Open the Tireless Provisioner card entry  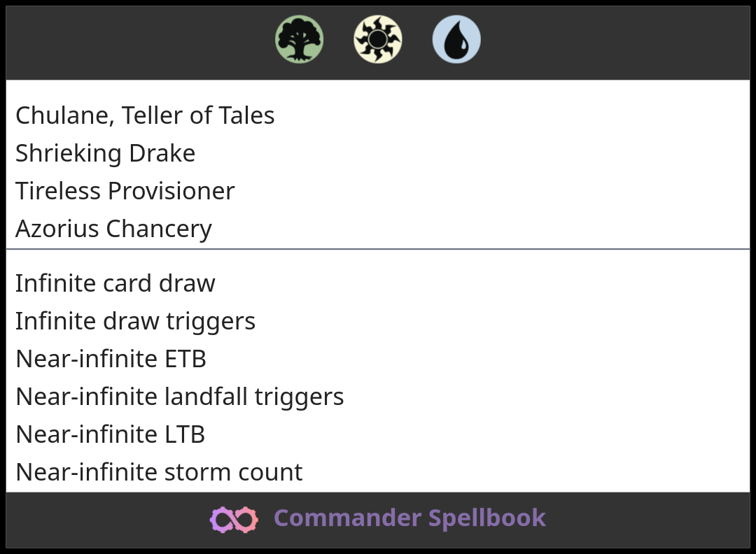coord(125,191)
